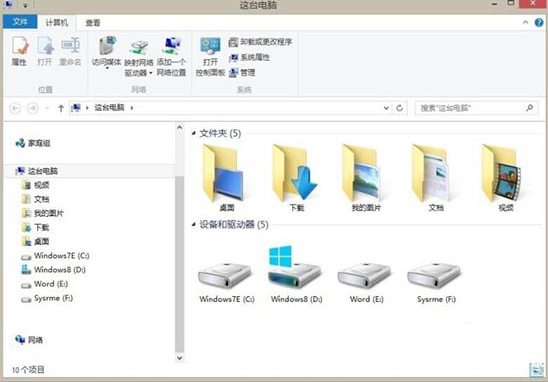This screenshot has width=548, height=382.
Task: Click the Help question mark icon
Action: pyautogui.click(x=539, y=23)
